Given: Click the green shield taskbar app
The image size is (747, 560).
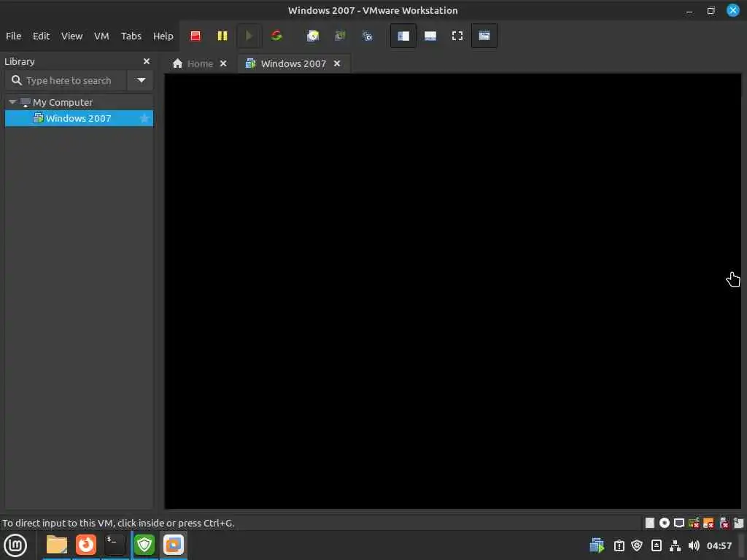Looking at the screenshot, I should [x=144, y=545].
